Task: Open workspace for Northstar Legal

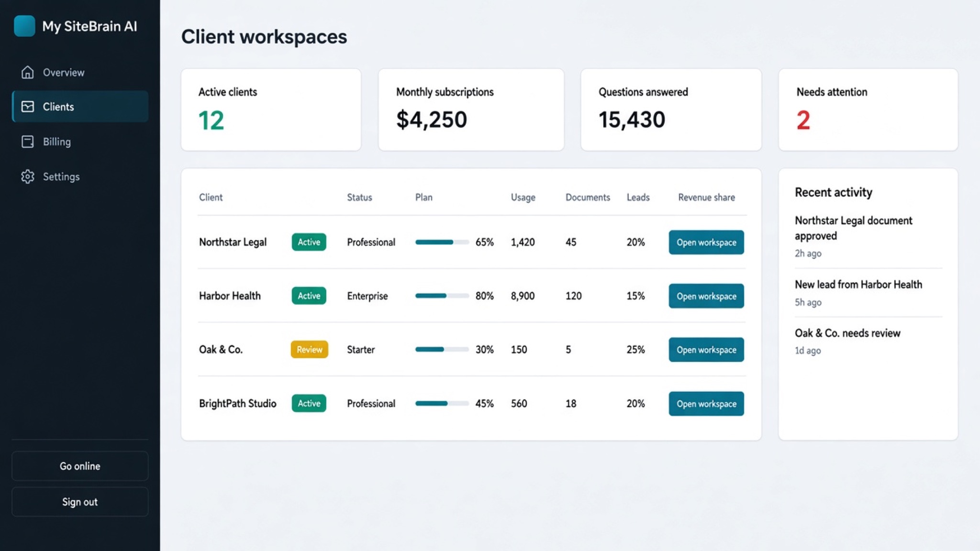Action: coord(706,242)
